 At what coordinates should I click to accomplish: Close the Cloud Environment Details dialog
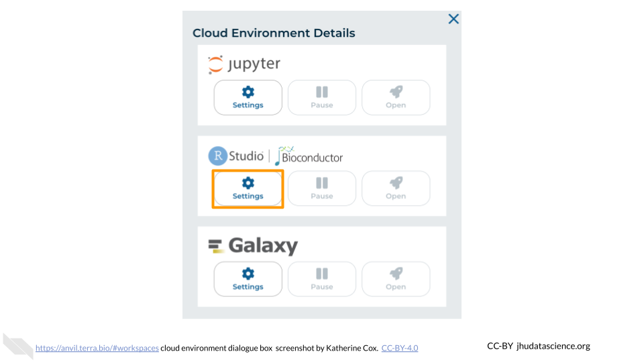point(453,19)
